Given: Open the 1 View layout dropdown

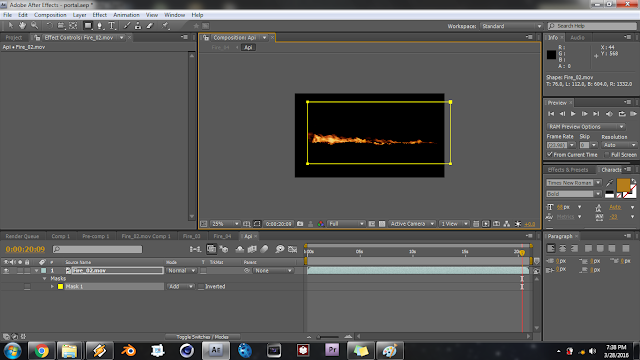Looking at the screenshot, I should 454,224.
